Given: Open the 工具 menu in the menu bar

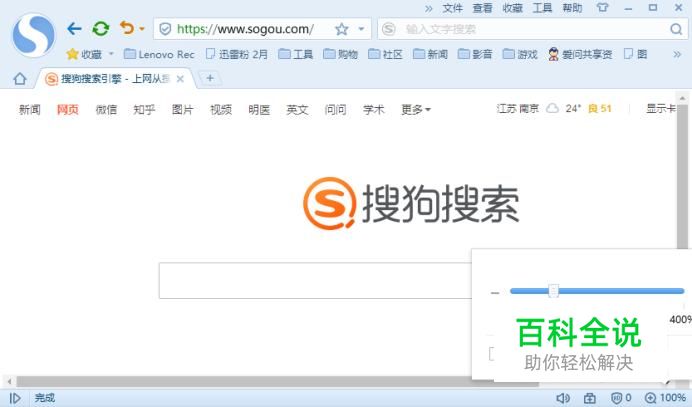Looking at the screenshot, I should pyautogui.click(x=542, y=8).
